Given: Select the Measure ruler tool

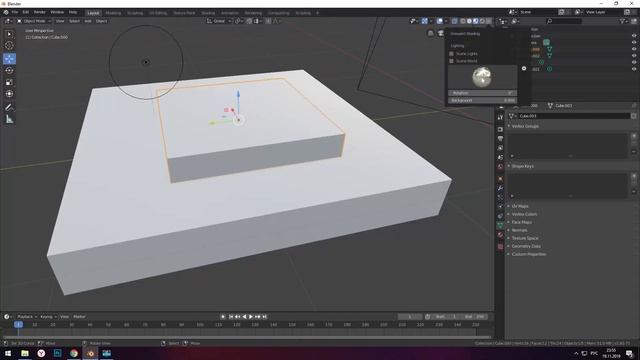Looking at the screenshot, I should tap(9, 119).
